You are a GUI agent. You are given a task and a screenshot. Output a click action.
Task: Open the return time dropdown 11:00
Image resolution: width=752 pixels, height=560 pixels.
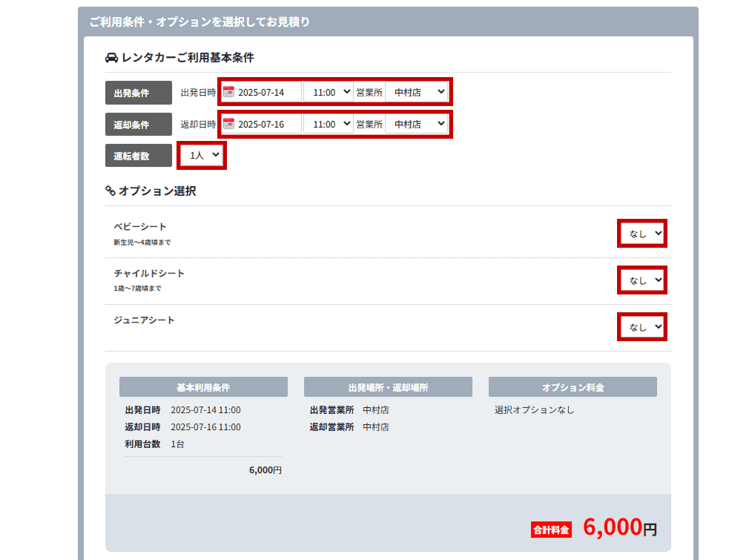tap(329, 125)
